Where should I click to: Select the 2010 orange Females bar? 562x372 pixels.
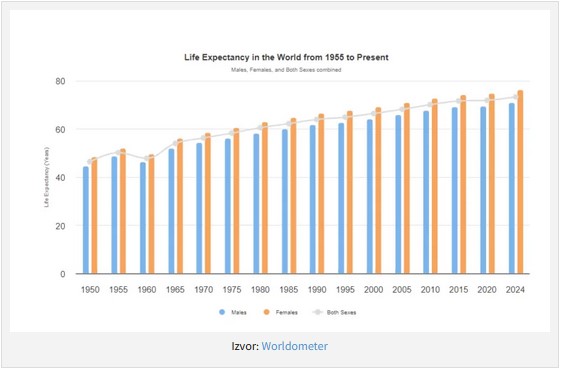(435, 186)
